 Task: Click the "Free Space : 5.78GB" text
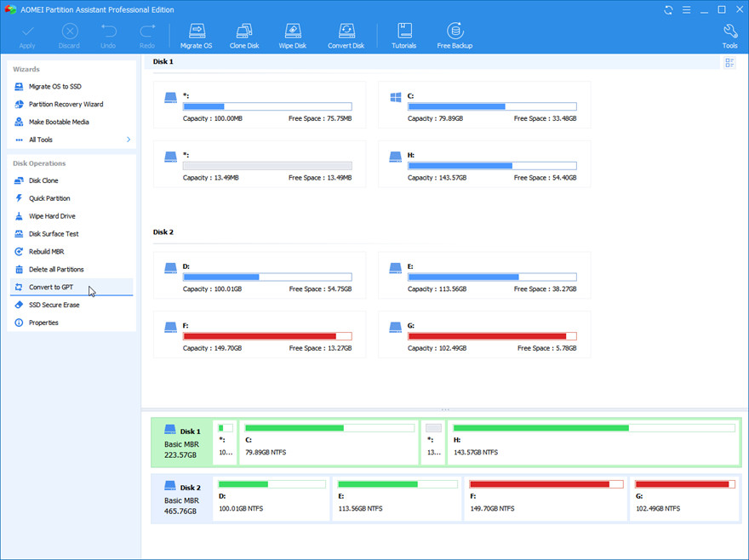[x=547, y=348]
